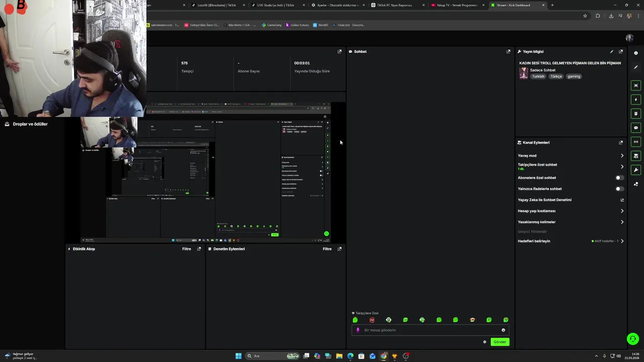Pop out the stats panel above preview

(x=340, y=51)
